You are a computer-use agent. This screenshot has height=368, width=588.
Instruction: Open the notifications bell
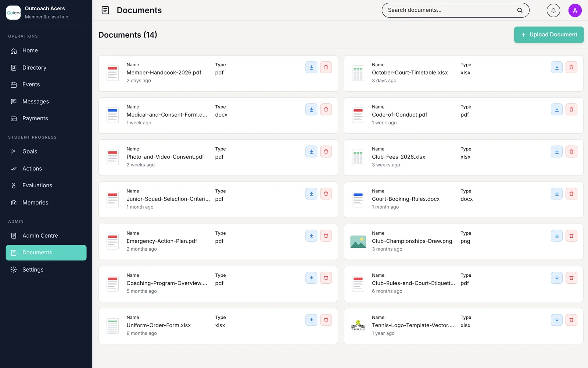[x=553, y=10]
